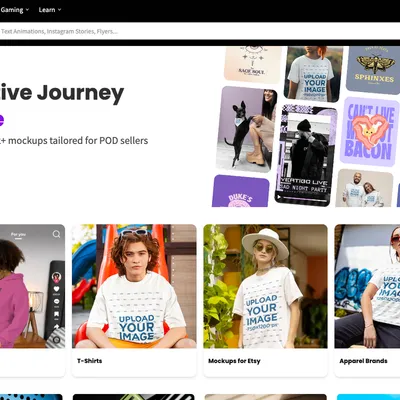Open the Duke's purple logo thumbnail
Image resolution: width=400 pixels, height=400 pixels.
point(240,191)
